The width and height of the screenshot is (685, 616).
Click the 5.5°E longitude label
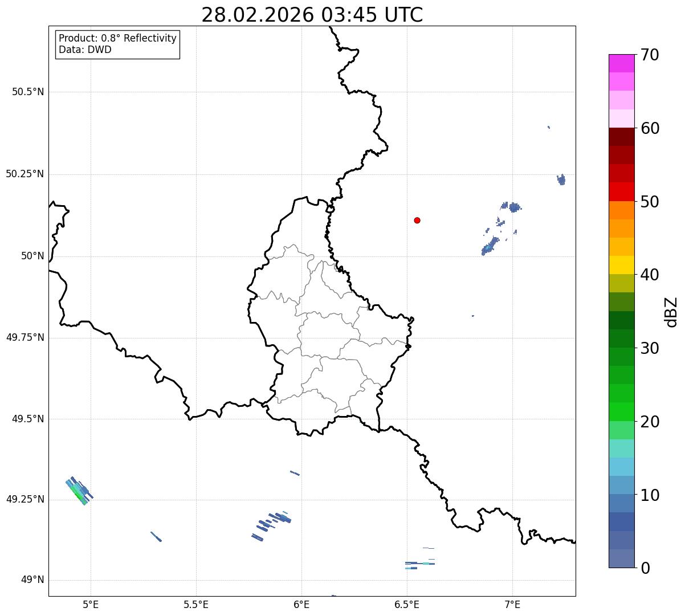click(x=196, y=604)
